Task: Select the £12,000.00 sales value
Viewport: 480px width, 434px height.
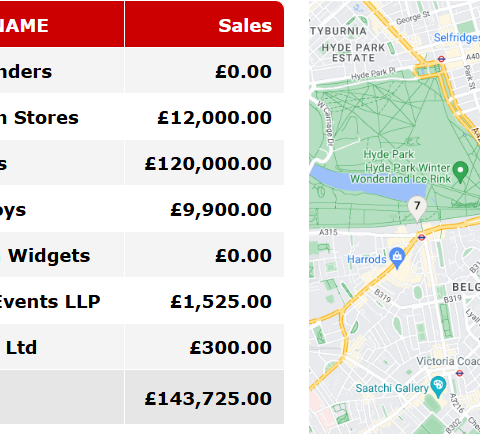Action: (x=215, y=118)
